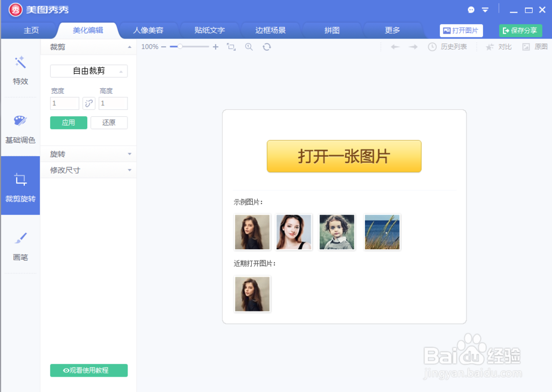
Task: Switch to the 拼图 collage tab
Action: [332, 30]
